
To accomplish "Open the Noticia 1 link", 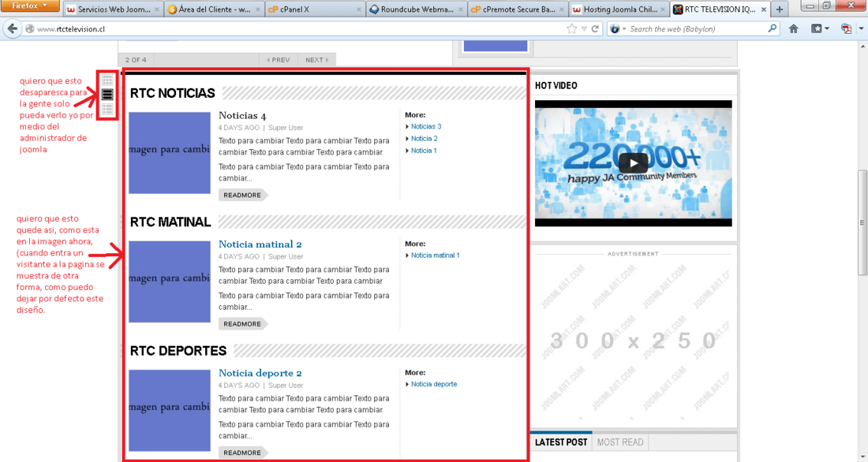I will coord(424,151).
